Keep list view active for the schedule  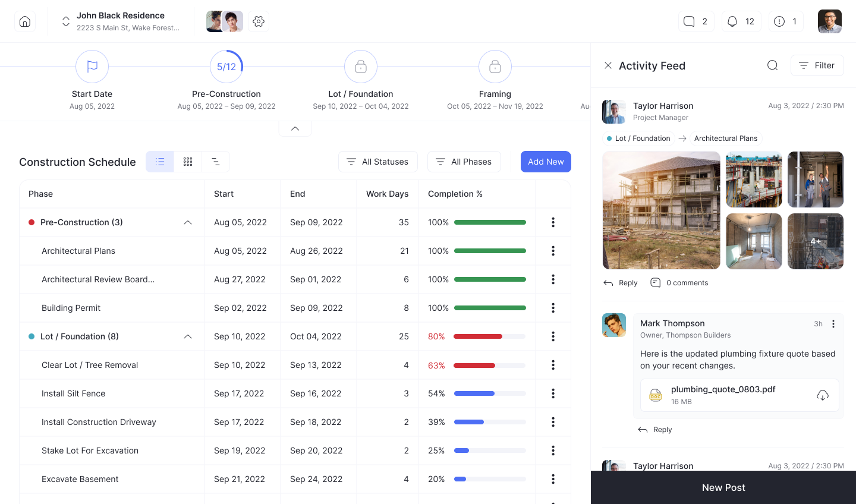coord(159,161)
